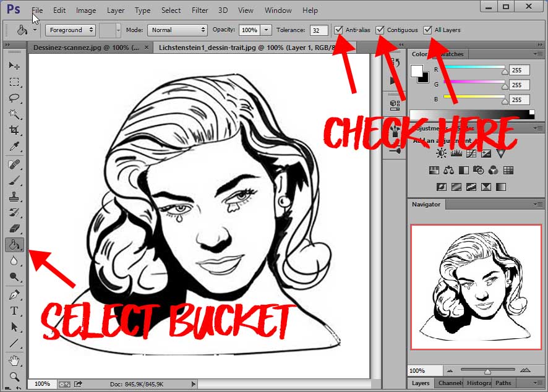The width and height of the screenshot is (548, 392).
Task: Open the Opacity slider dropdown arrow
Action: click(267, 30)
